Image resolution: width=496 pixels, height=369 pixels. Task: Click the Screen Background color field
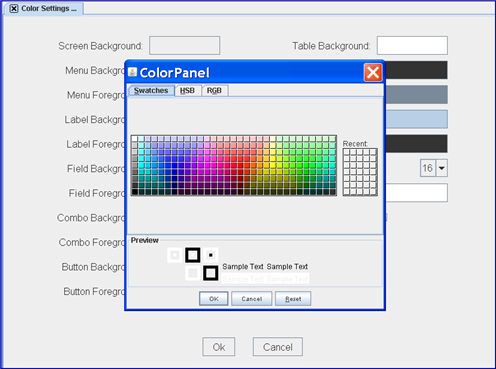tap(185, 45)
